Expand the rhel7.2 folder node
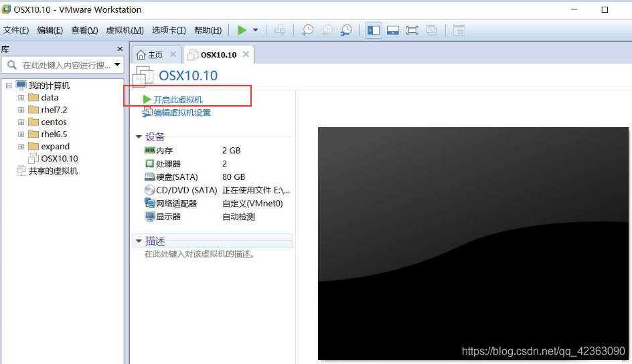Image resolution: width=632 pixels, height=364 pixels. click(21, 110)
